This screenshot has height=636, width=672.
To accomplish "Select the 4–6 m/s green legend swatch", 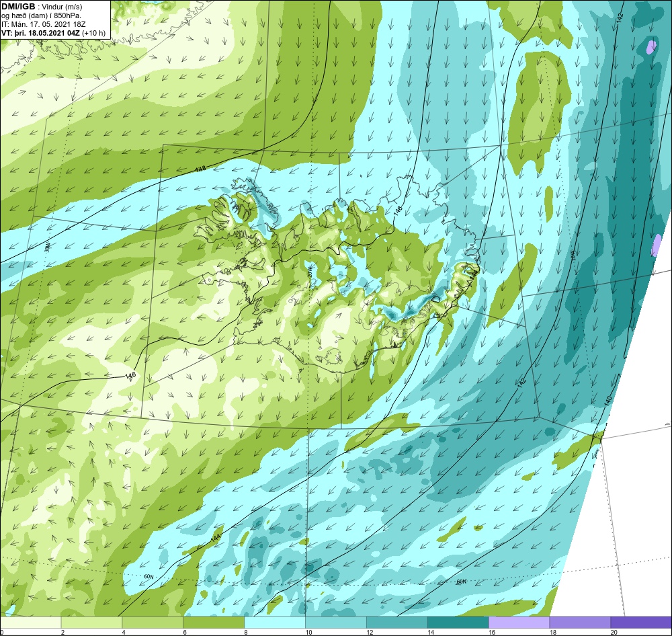I will (x=153, y=622).
